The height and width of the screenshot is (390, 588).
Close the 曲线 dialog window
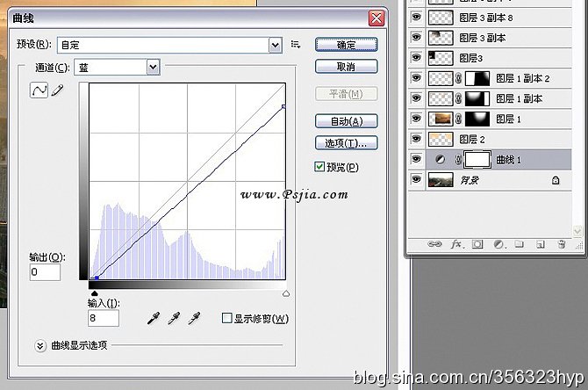click(376, 18)
